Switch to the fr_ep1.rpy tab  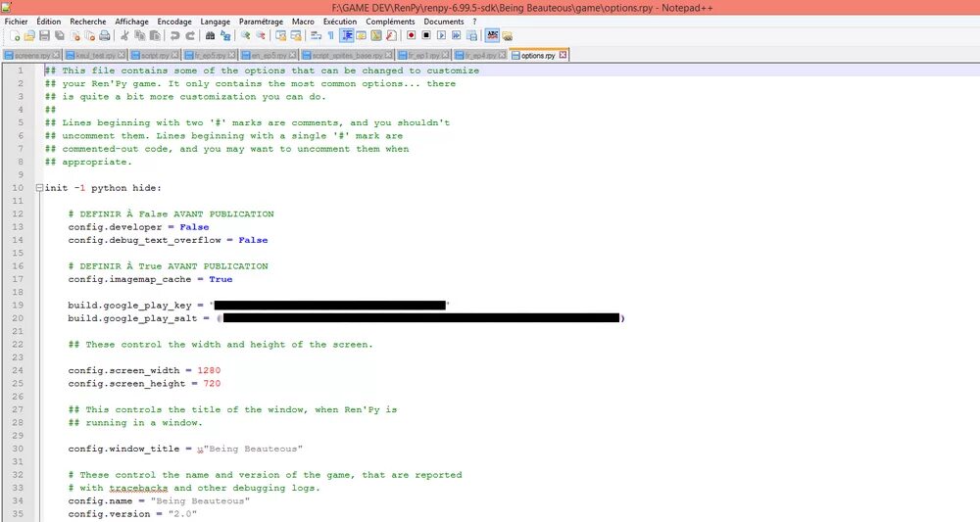423,55
